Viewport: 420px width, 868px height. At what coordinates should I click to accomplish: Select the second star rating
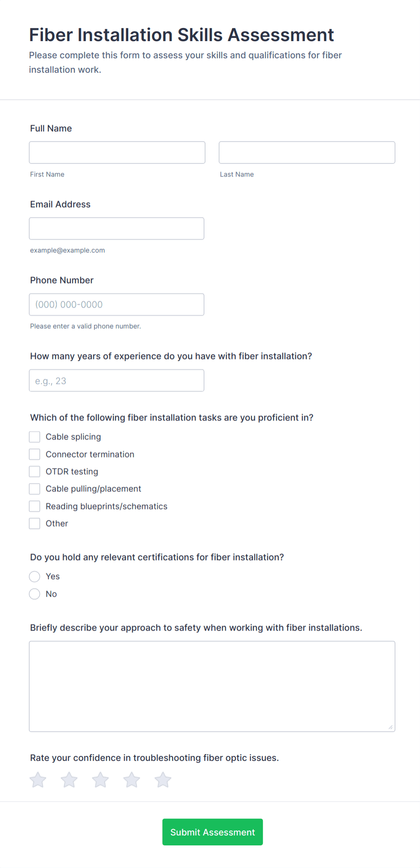pyautogui.click(x=69, y=779)
